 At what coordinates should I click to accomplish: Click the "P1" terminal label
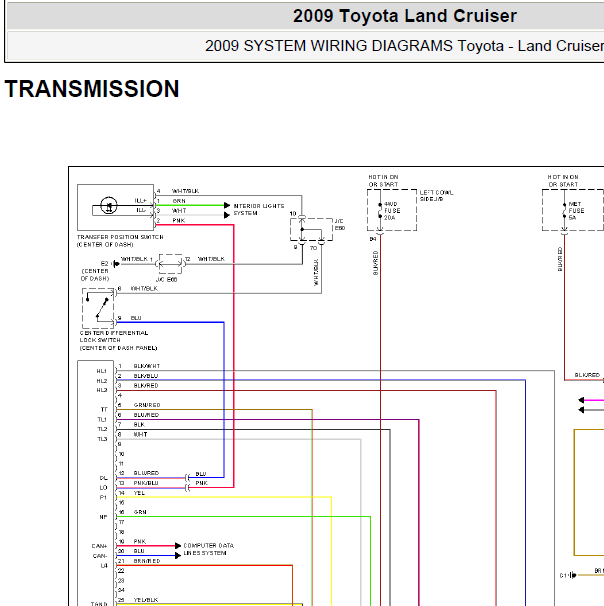click(103, 497)
